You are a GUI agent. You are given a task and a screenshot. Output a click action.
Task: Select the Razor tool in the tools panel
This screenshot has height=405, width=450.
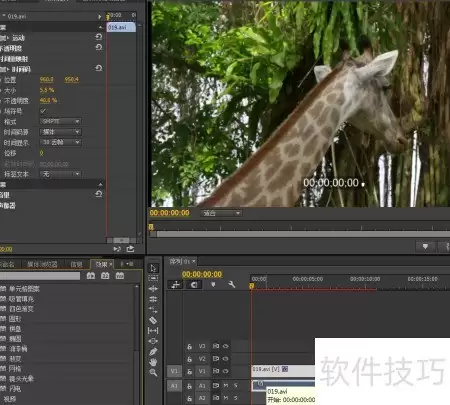(x=153, y=320)
